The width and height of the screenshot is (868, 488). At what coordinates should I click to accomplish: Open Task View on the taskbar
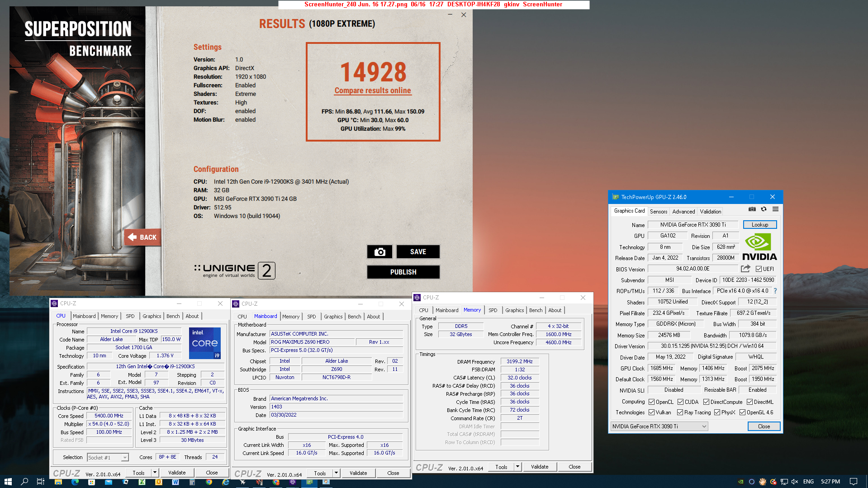coord(40,482)
